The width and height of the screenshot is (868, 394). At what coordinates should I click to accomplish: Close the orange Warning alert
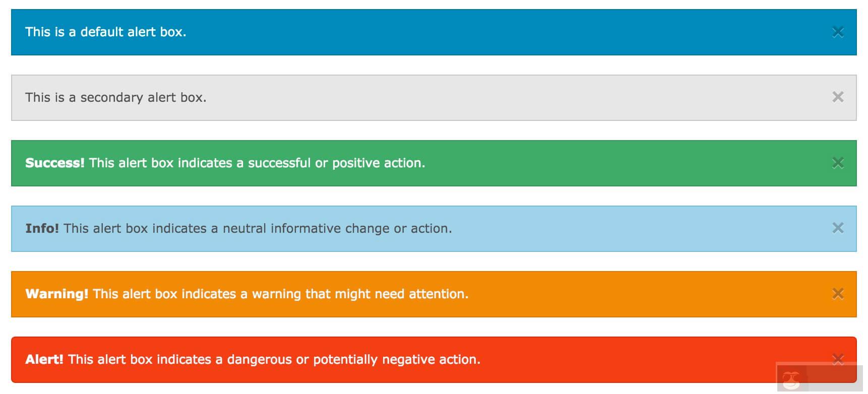click(x=838, y=294)
